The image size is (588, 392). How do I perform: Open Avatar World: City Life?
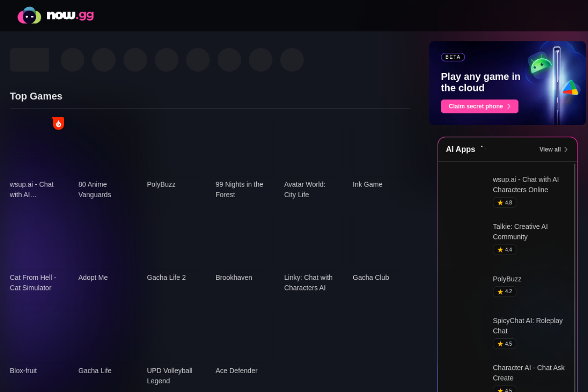point(305,189)
